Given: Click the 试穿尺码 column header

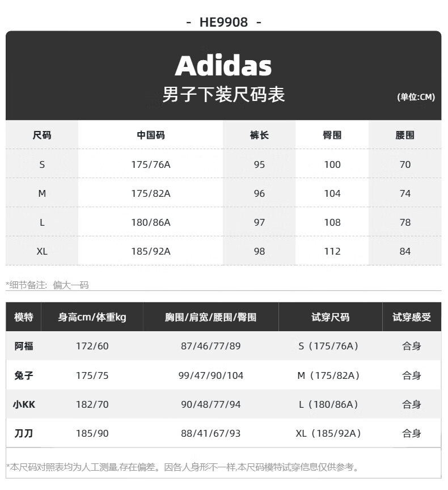Looking at the screenshot, I should [330, 317].
